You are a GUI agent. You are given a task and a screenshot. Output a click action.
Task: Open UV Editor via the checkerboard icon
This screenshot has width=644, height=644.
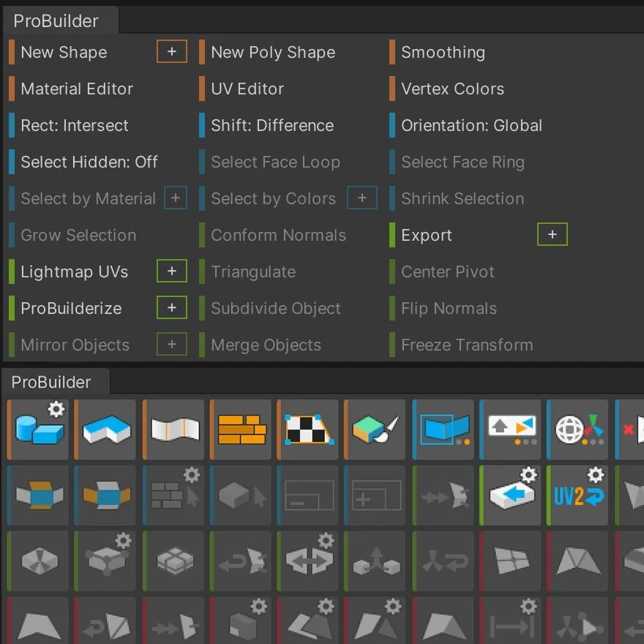(308, 429)
